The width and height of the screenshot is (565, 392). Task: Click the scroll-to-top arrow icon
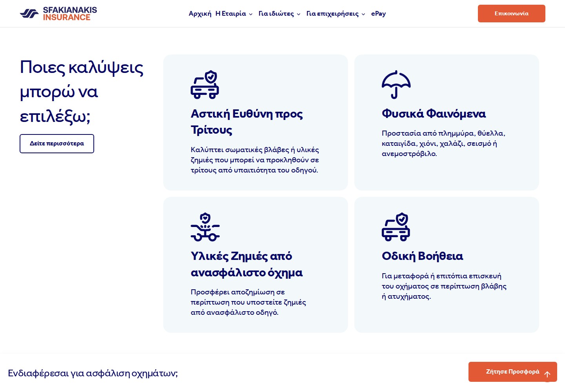(547, 374)
